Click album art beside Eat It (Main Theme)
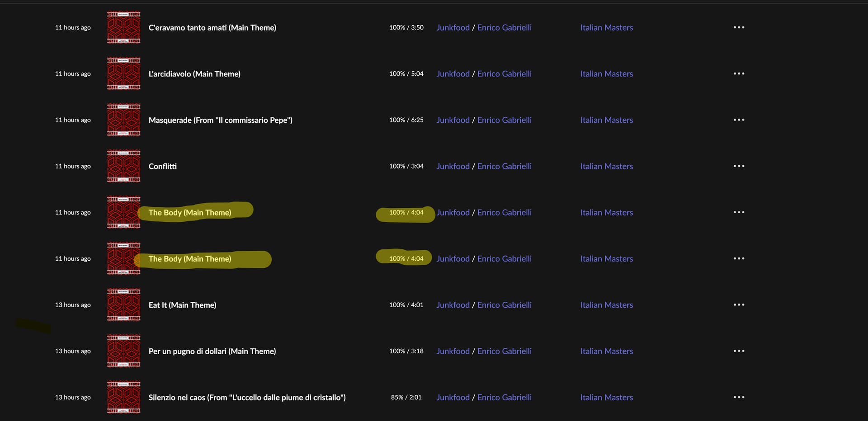 pos(123,305)
